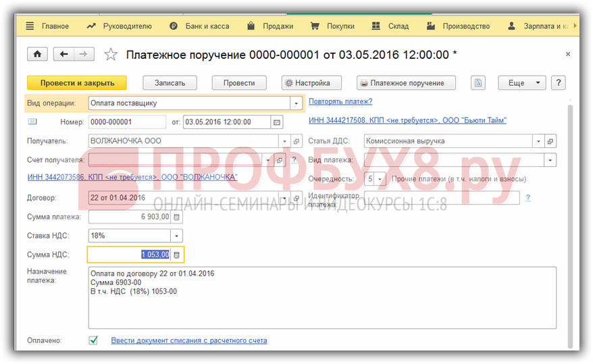Image resolution: width=593 pixels, height=364 pixels.
Task: Click Провести и закрыть button
Action: coord(77,83)
